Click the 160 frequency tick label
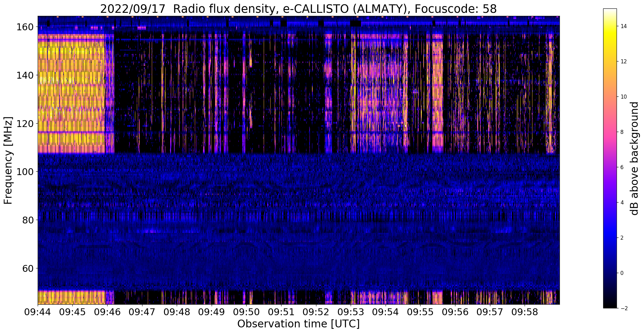This screenshot has width=644, height=333. 25,27
